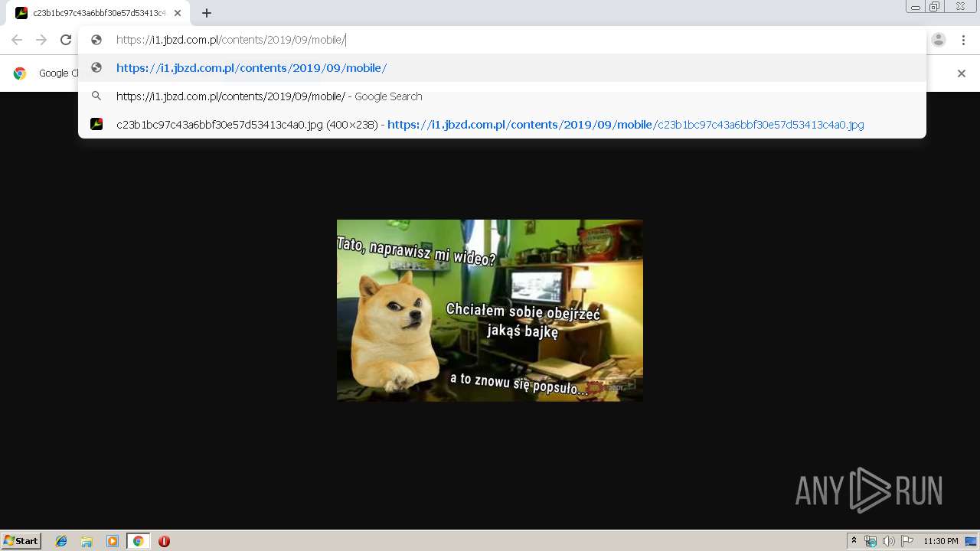Choose the first URL suggestion i1.jbzd.com.pl/contents/2019/09/mobile/

[x=502, y=68]
